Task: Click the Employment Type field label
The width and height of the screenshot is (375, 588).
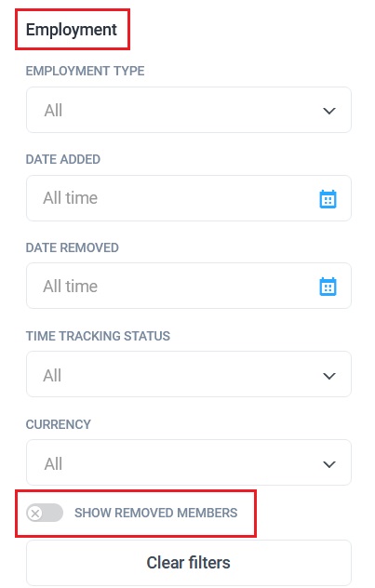Action: click(x=85, y=71)
